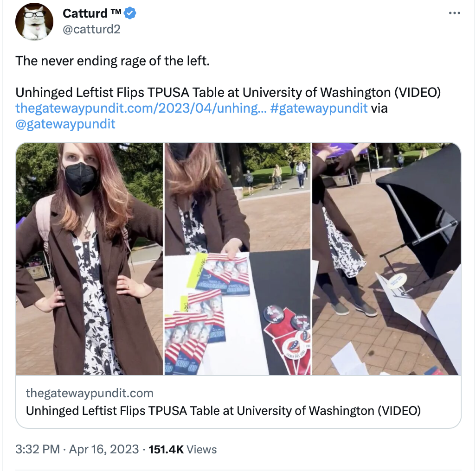This screenshot has width=476, height=471.
Task: Click tweet headline text about University of Washington
Action: 228,93
